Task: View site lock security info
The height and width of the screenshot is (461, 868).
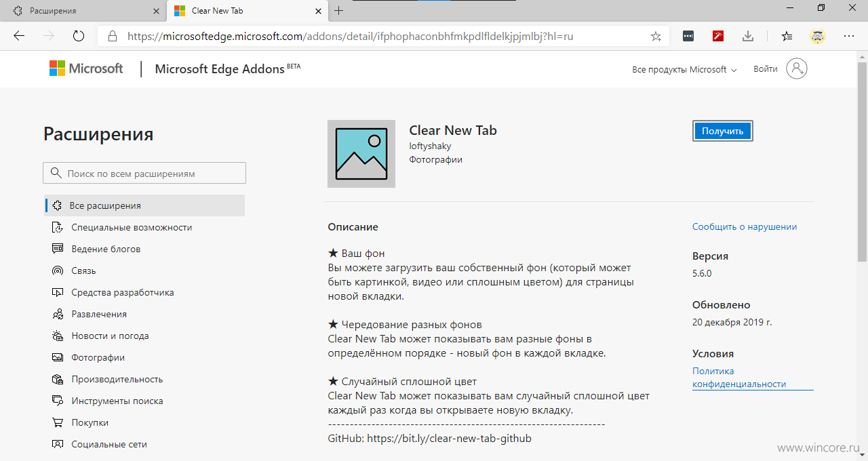Action: click(113, 37)
